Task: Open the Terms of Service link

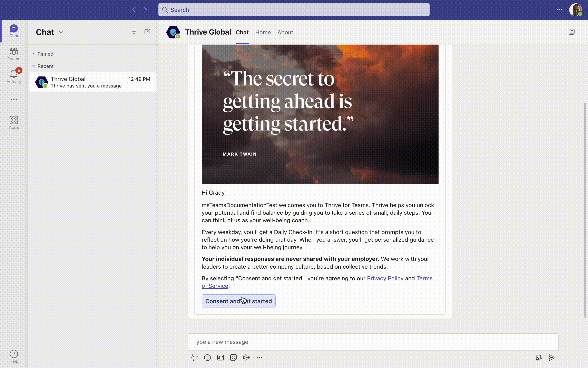Action: point(424,278)
